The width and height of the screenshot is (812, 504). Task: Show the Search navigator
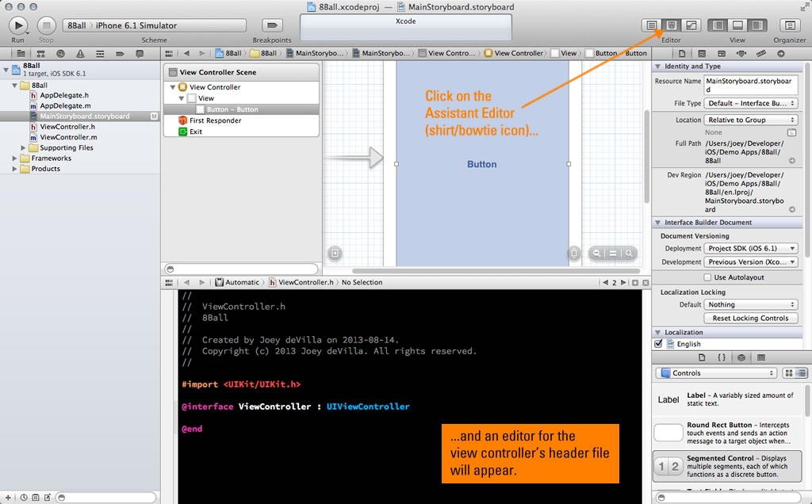pyautogui.click(x=60, y=53)
